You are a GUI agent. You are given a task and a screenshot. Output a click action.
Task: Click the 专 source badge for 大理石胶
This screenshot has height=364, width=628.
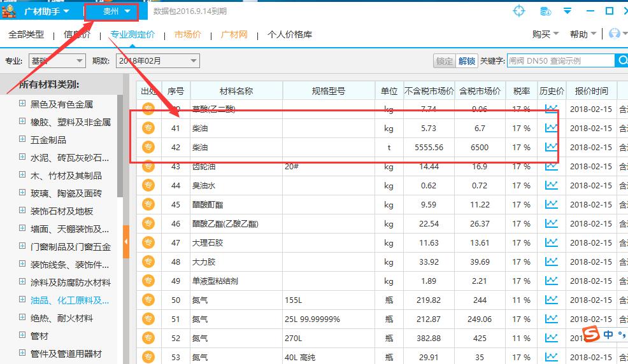pos(148,242)
